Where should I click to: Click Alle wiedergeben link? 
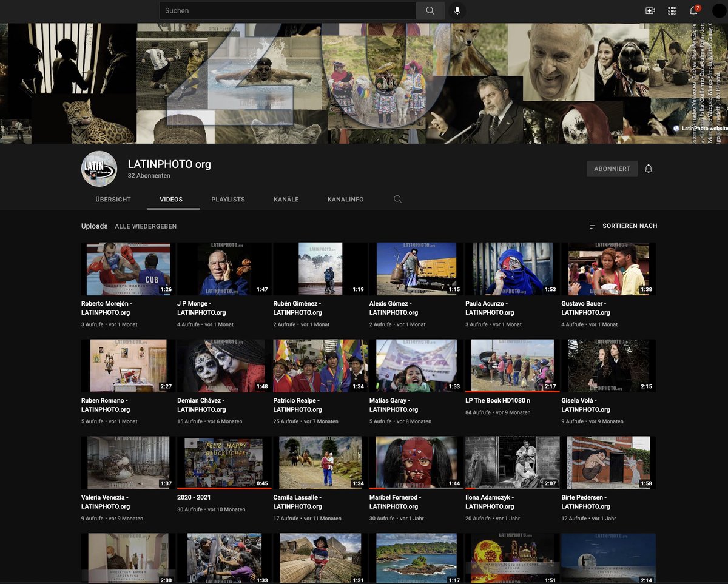pyautogui.click(x=146, y=226)
